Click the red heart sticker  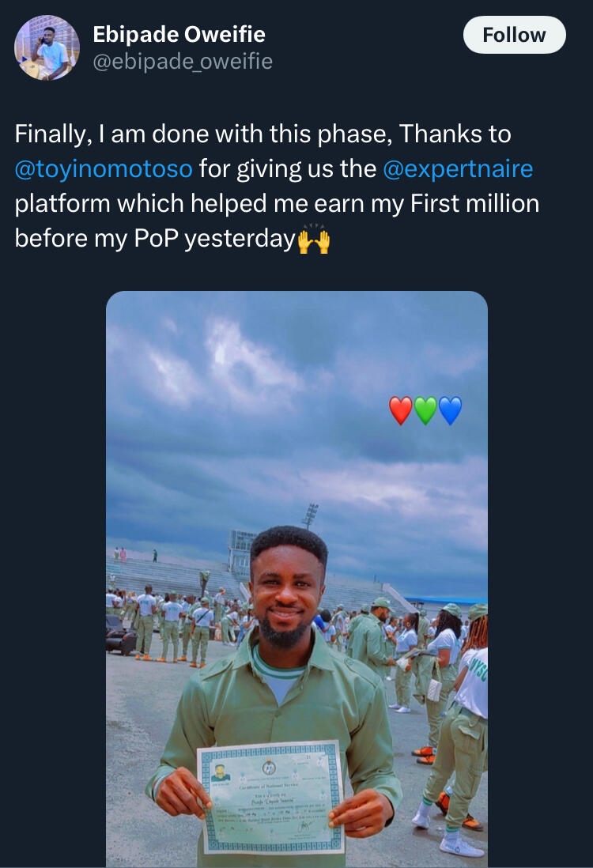pos(401,411)
